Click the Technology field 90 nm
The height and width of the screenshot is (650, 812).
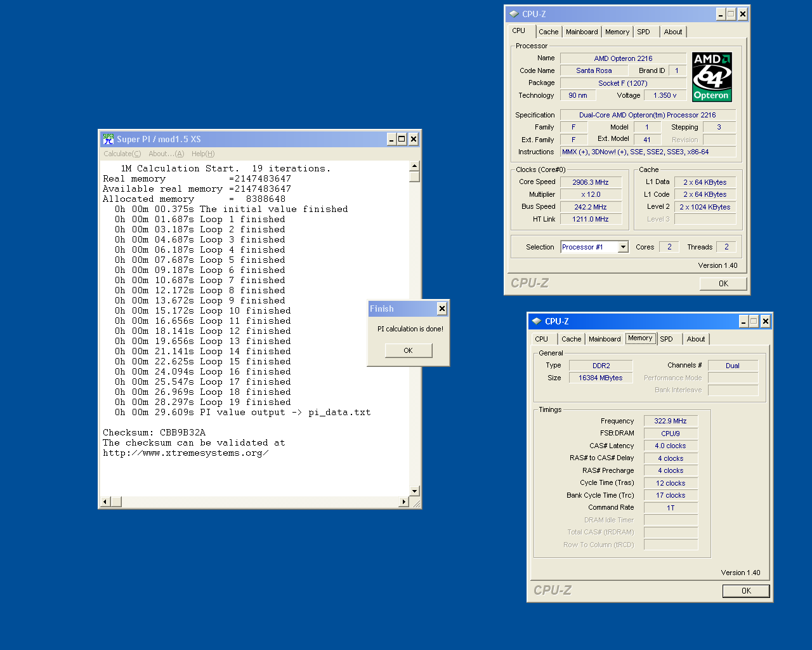[x=578, y=95]
